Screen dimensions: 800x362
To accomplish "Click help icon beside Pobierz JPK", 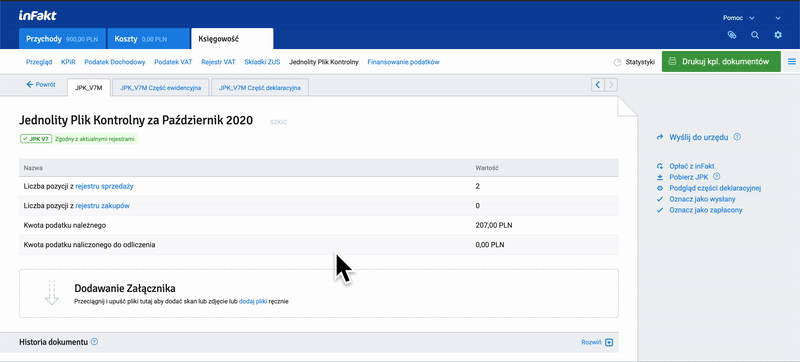I will click(716, 177).
